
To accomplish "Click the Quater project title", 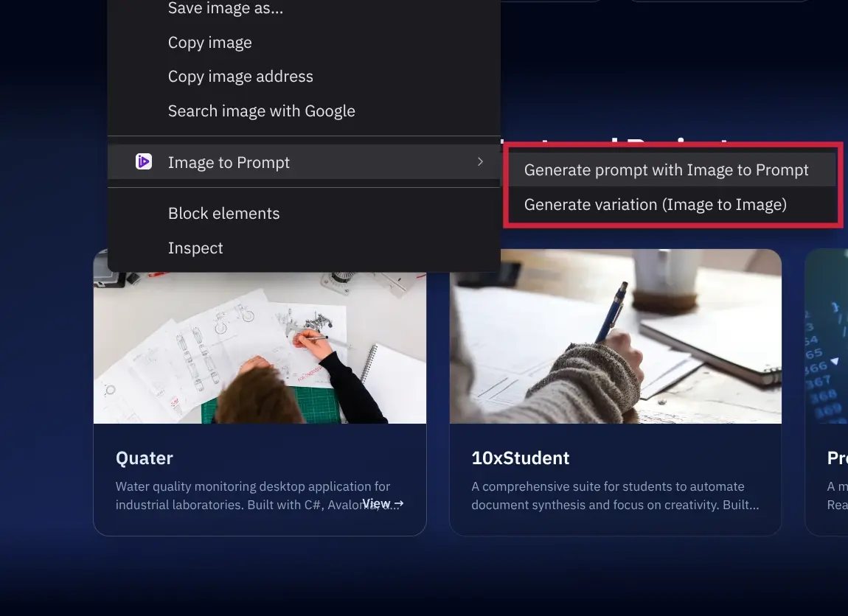I will tap(144, 458).
